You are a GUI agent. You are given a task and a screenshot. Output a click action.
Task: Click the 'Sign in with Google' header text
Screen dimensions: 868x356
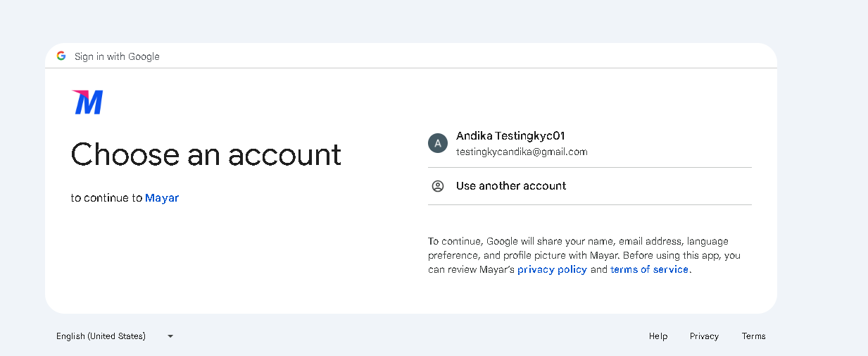117,56
